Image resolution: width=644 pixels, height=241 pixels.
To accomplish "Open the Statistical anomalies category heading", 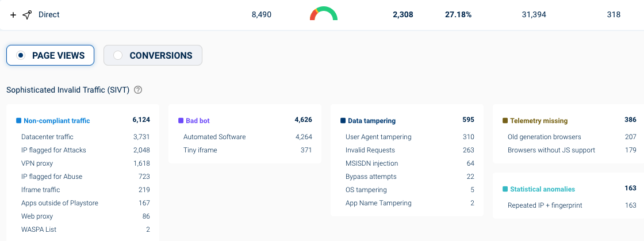I will 543,189.
